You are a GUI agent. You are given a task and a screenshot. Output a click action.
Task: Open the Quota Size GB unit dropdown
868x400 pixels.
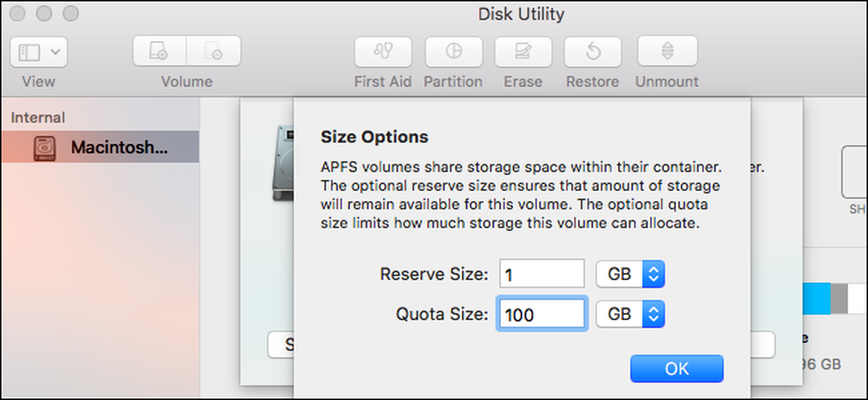coord(630,314)
